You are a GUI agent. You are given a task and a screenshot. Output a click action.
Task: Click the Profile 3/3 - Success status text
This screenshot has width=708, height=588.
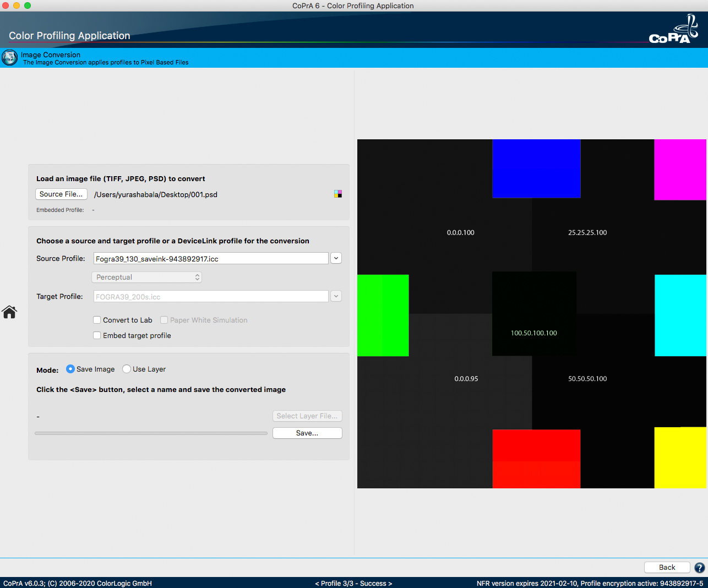tap(353, 583)
